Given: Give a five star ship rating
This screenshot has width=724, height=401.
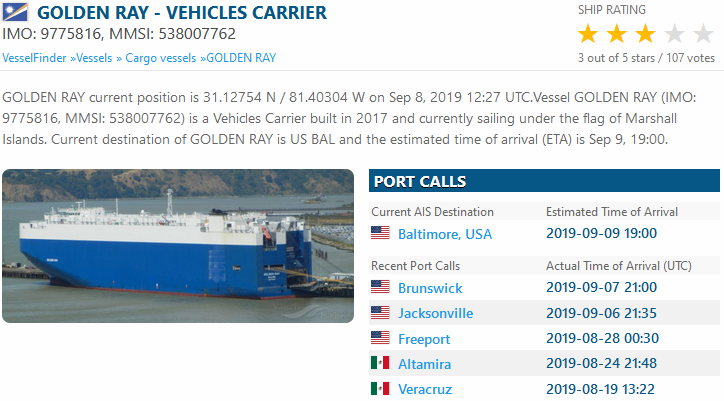Looking at the screenshot, I should click(703, 34).
